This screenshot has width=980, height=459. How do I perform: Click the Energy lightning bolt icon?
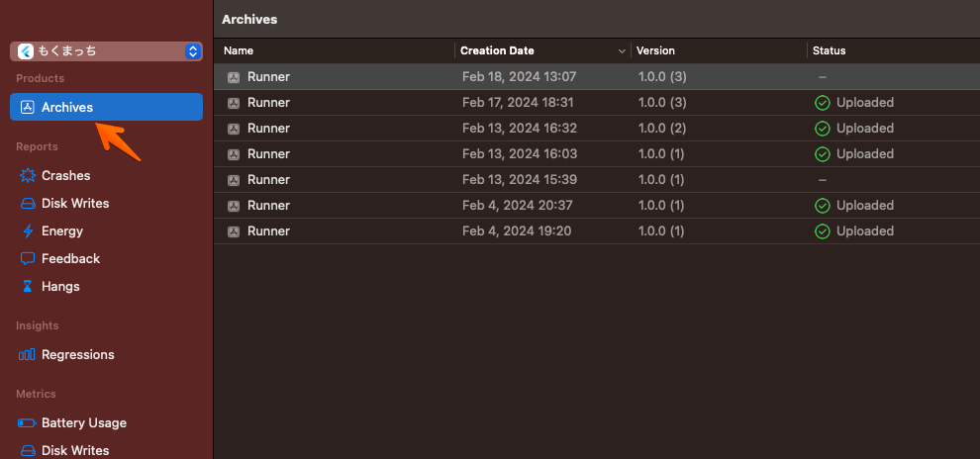[x=28, y=231]
